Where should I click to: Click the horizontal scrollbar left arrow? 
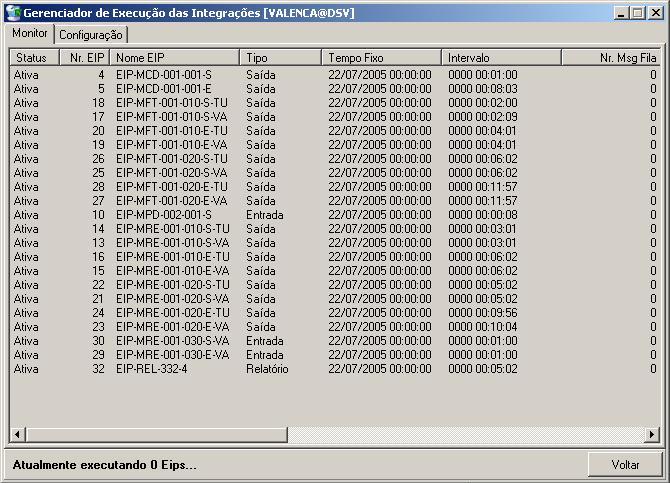tap(17, 434)
